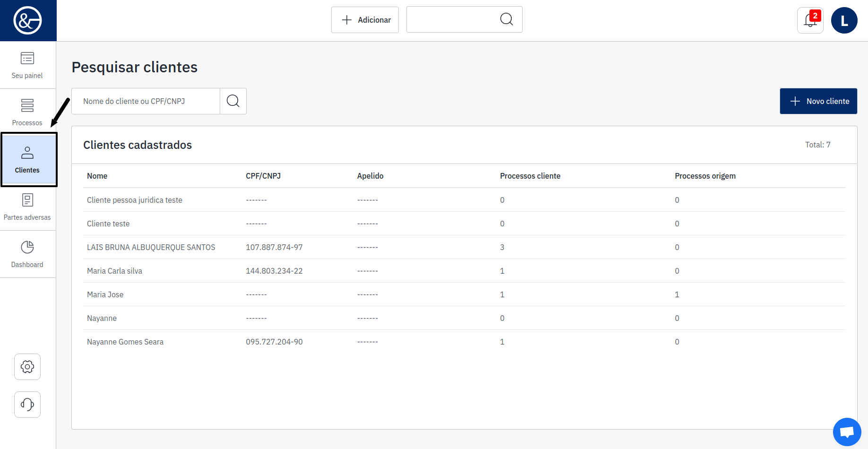Click the CPF/CNPJ column header
This screenshot has width=868, height=449.
point(263,176)
